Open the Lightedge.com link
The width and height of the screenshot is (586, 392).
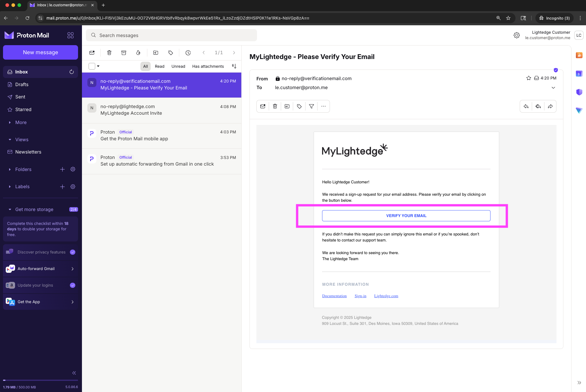point(386,296)
